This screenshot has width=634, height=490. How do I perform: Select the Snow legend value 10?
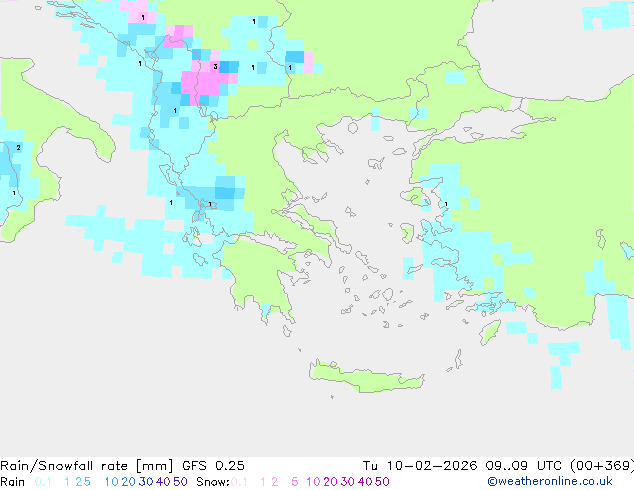click(x=313, y=482)
